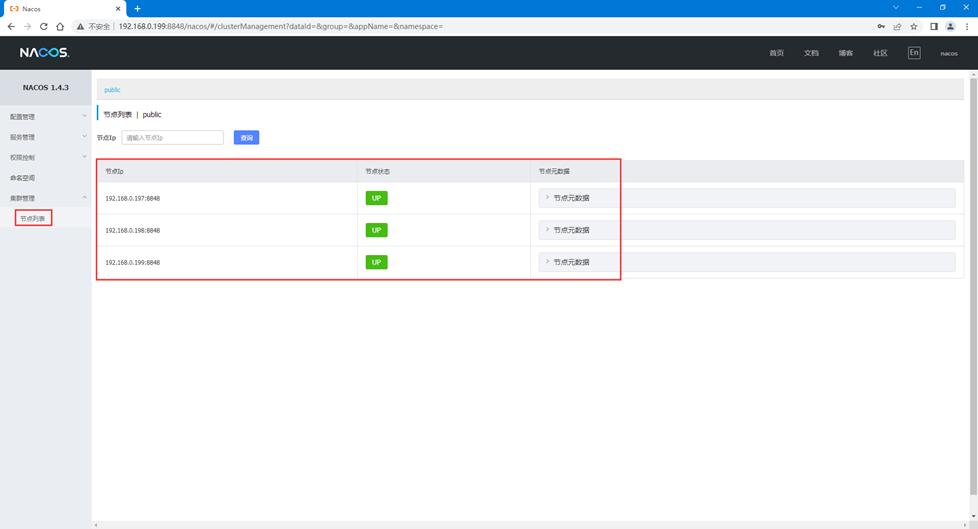Expand 节点元数据 for node 192.168.0.198
Screen dimensions: 978x529
coord(747,230)
